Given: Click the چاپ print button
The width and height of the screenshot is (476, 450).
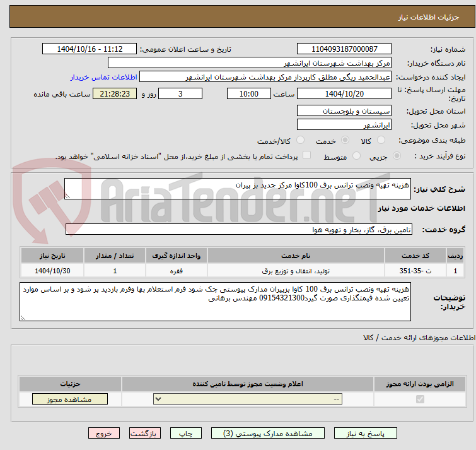Looking at the screenshot, I should pyautogui.click(x=186, y=434).
